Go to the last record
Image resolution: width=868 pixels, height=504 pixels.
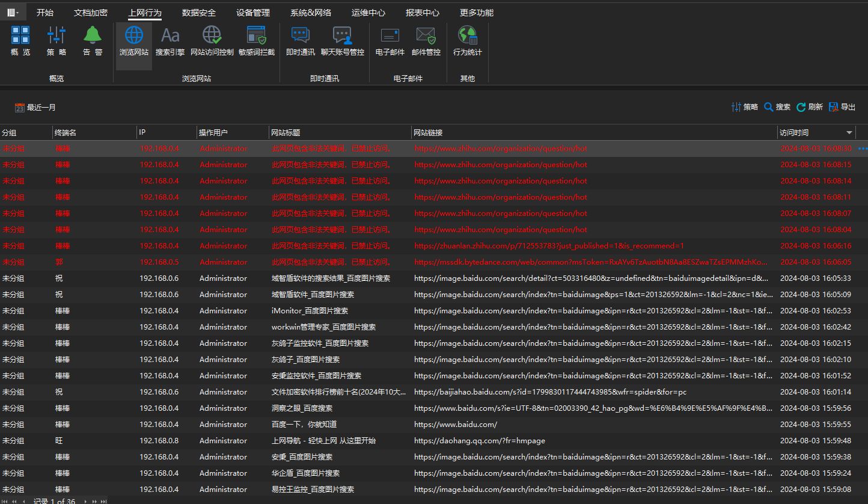coord(103,500)
